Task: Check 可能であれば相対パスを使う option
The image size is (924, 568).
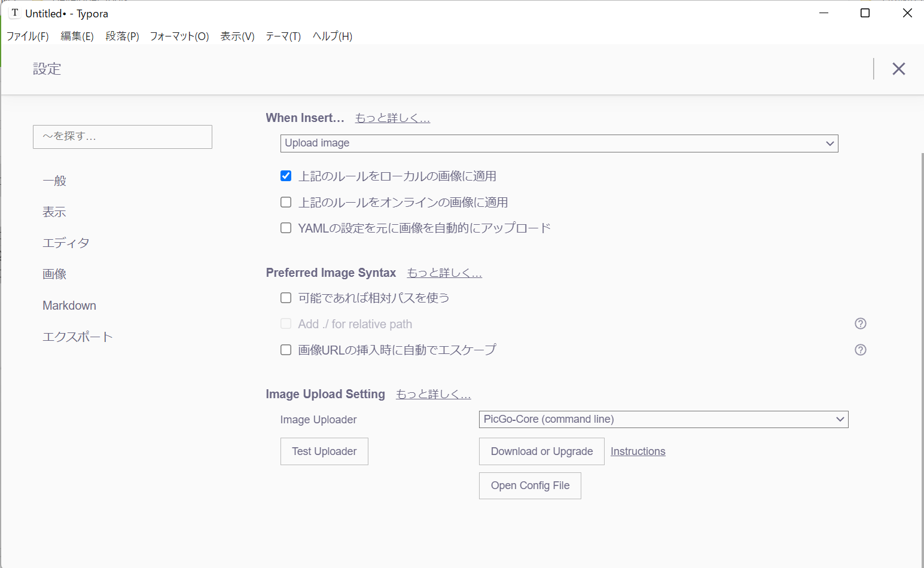Action: click(x=286, y=298)
